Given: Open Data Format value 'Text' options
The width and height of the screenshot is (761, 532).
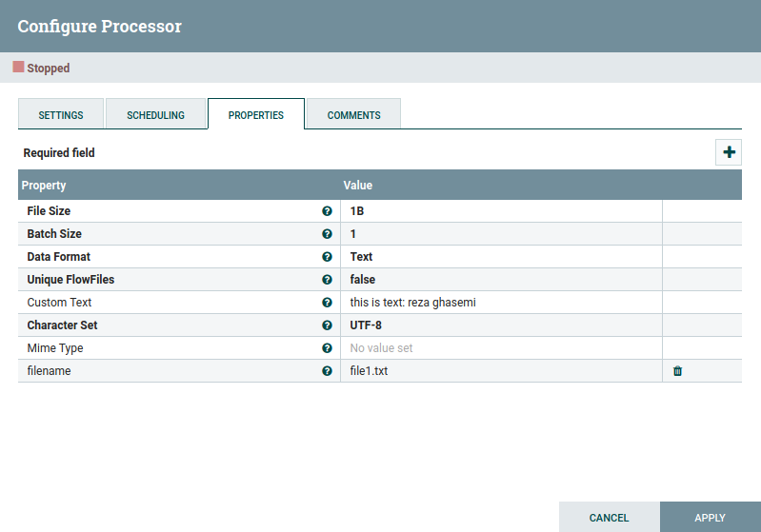Looking at the screenshot, I should click(x=500, y=257).
